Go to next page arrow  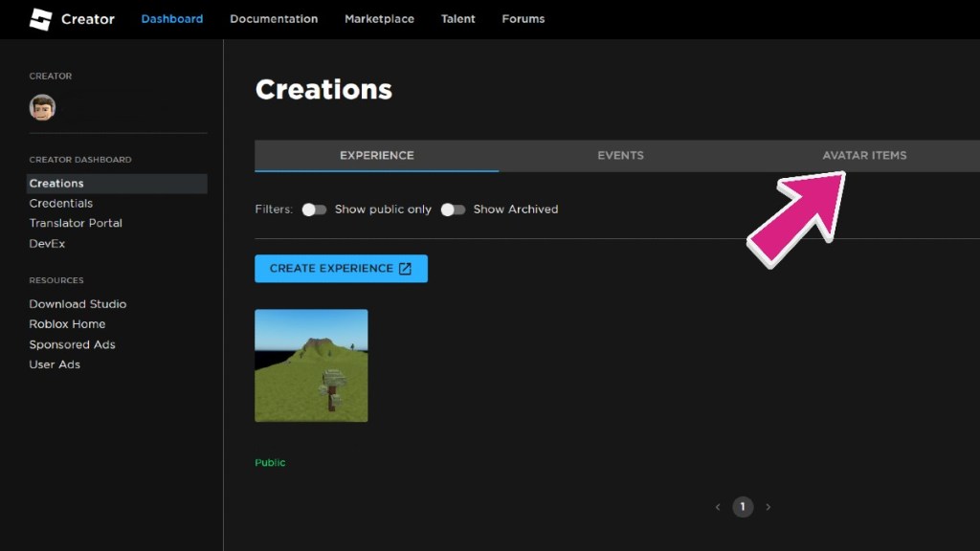click(768, 507)
